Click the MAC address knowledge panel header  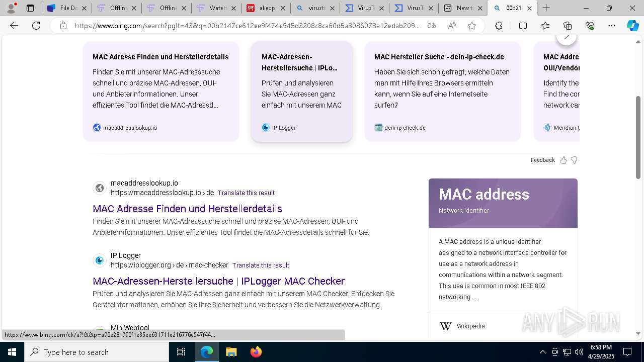503,203
